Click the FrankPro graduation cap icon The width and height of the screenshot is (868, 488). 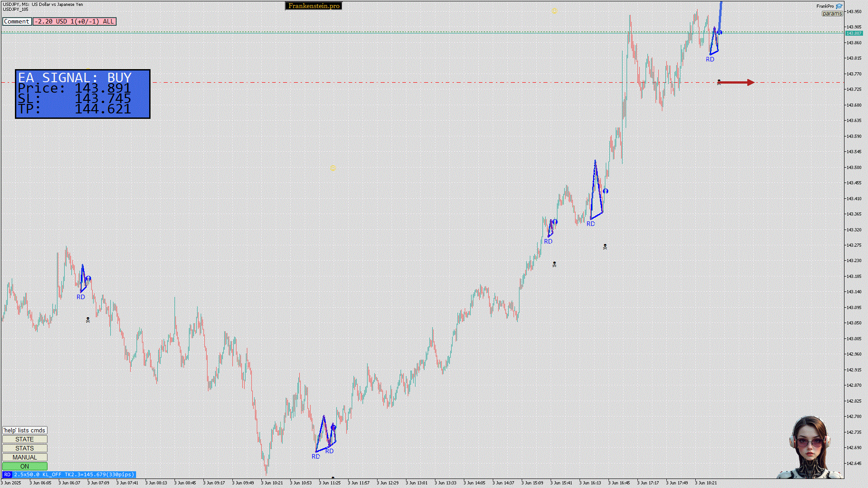839,6
